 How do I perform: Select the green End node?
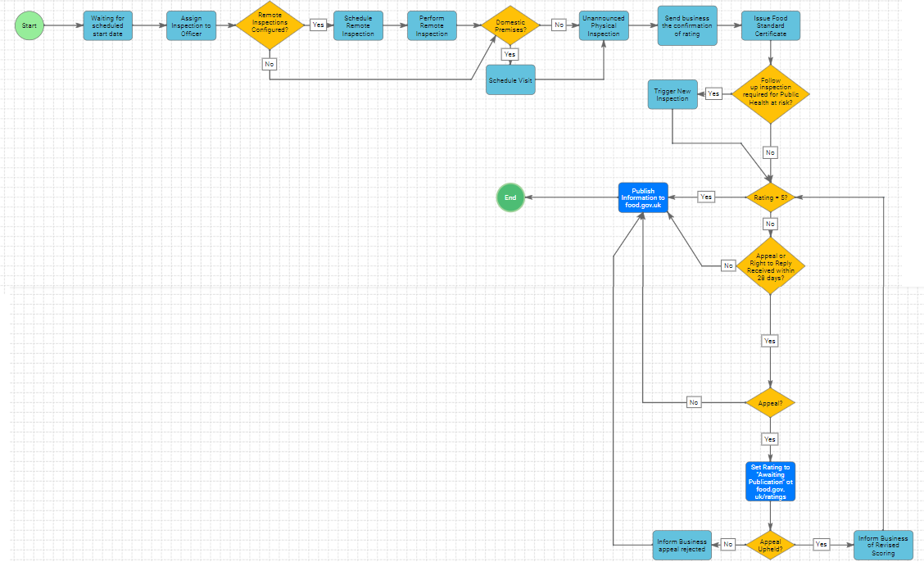pyautogui.click(x=510, y=197)
